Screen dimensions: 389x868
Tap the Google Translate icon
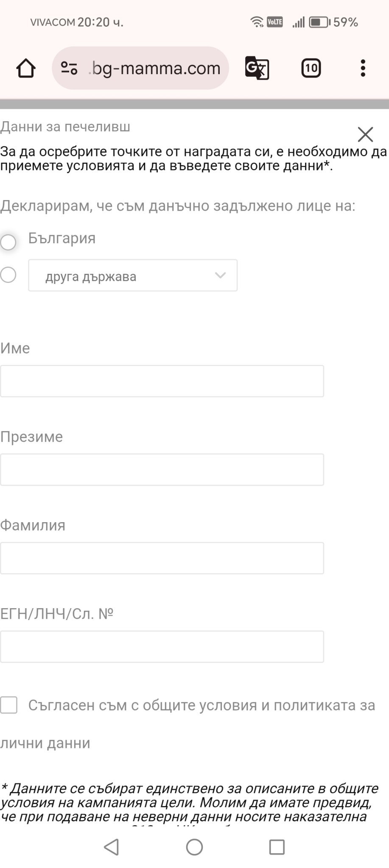click(257, 68)
